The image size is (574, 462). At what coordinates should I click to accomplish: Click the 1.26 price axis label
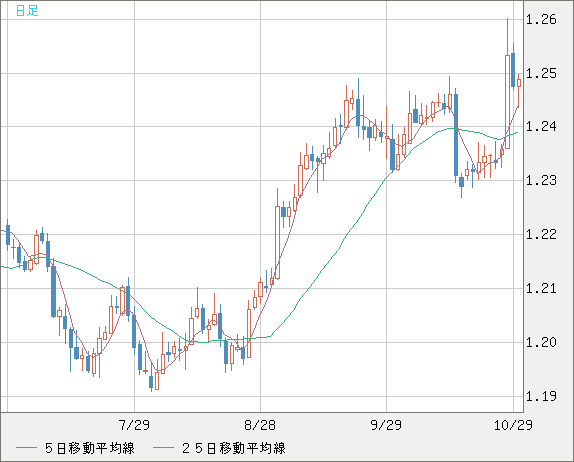541,19
